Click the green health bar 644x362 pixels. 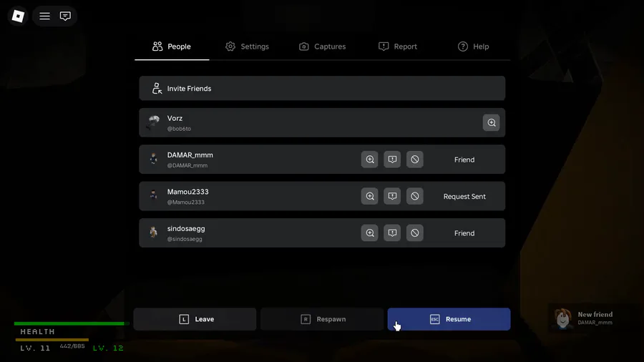click(69, 324)
